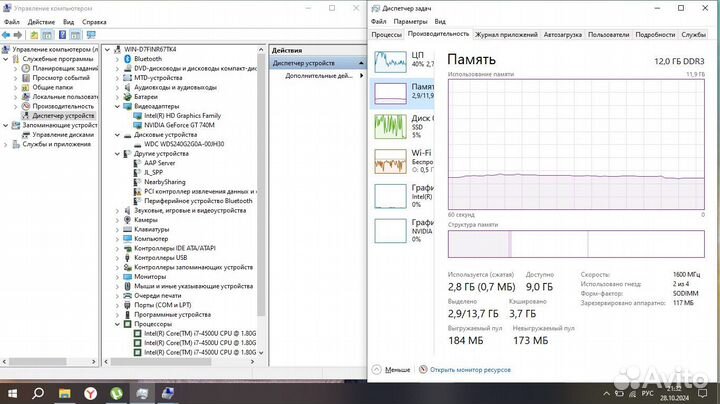Click РУС language indicator in tray

pyautogui.click(x=647, y=393)
